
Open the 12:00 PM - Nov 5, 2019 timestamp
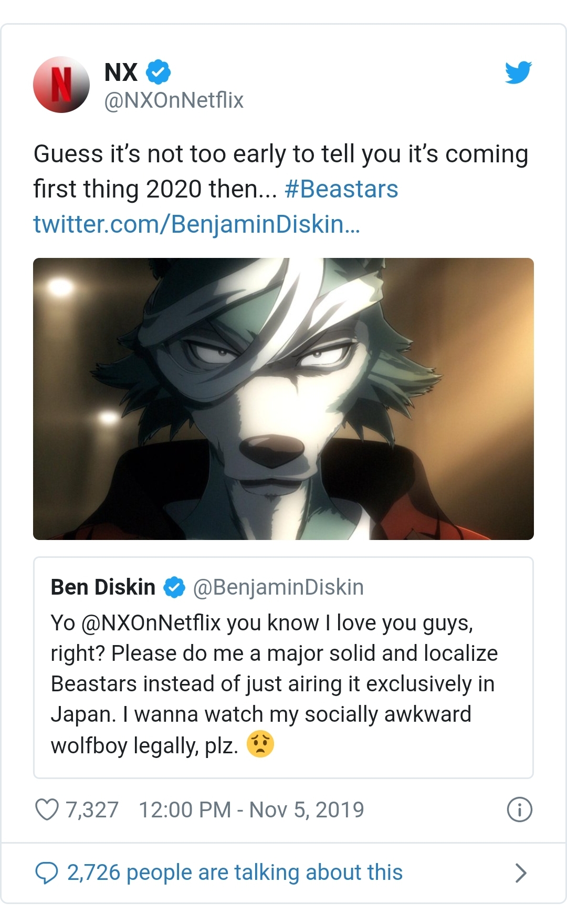(251, 809)
